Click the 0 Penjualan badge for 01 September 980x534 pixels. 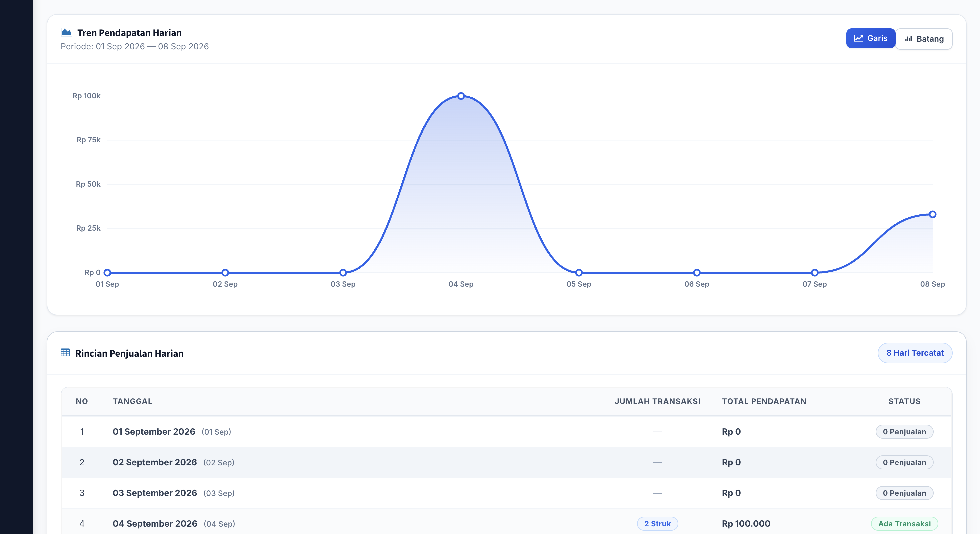pos(904,432)
